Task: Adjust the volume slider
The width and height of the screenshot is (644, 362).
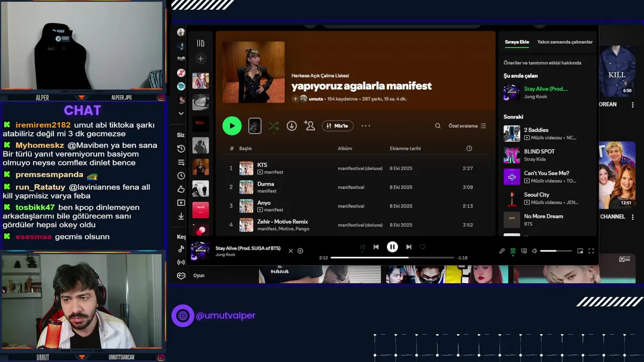Action: [556, 251]
